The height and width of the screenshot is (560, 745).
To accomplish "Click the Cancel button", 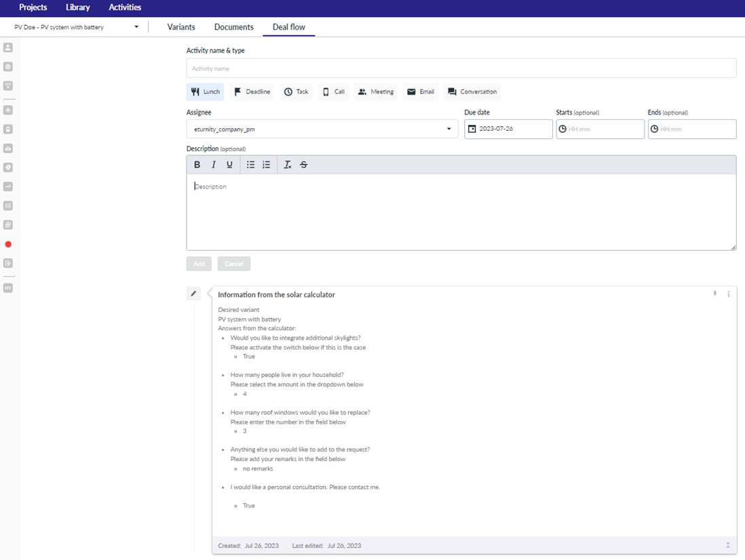I will pos(233,264).
